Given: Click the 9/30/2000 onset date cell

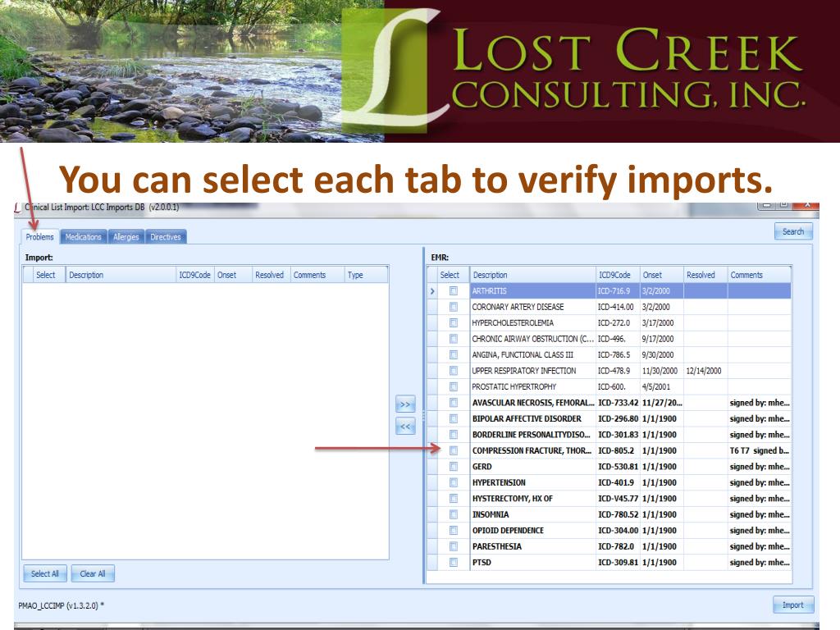Looking at the screenshot, I should (x=662, y=354).
